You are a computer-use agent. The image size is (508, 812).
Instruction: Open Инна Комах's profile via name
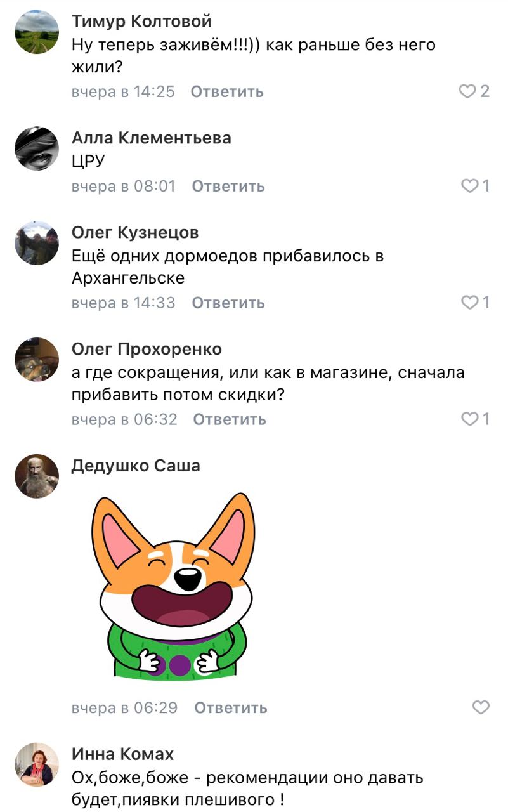pos(122,754)
